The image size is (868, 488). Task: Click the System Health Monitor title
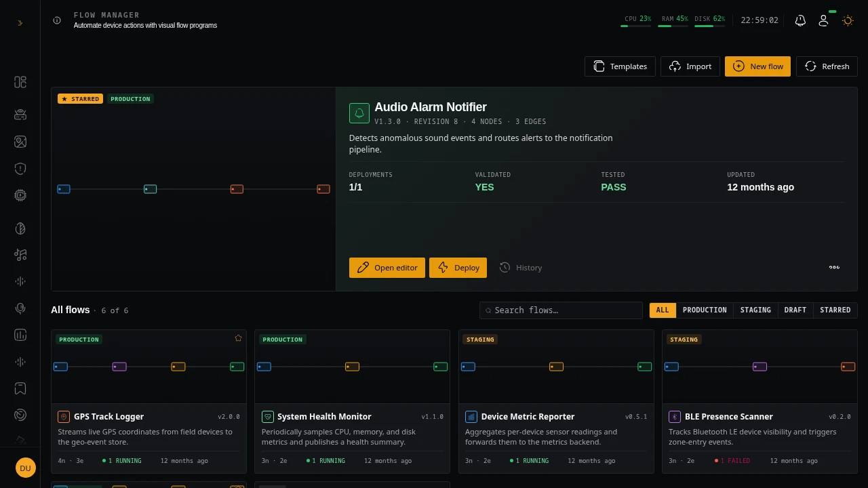(324, 417)
